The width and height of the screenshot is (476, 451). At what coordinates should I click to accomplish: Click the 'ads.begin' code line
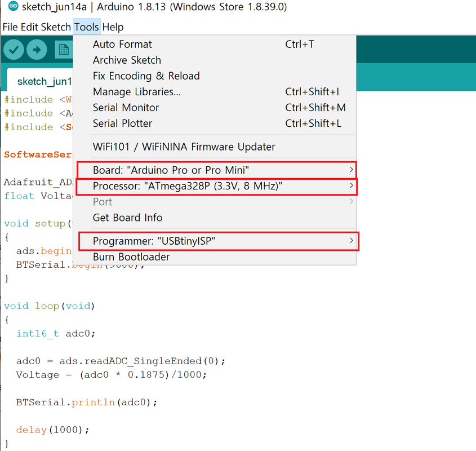tap(44, 251)
